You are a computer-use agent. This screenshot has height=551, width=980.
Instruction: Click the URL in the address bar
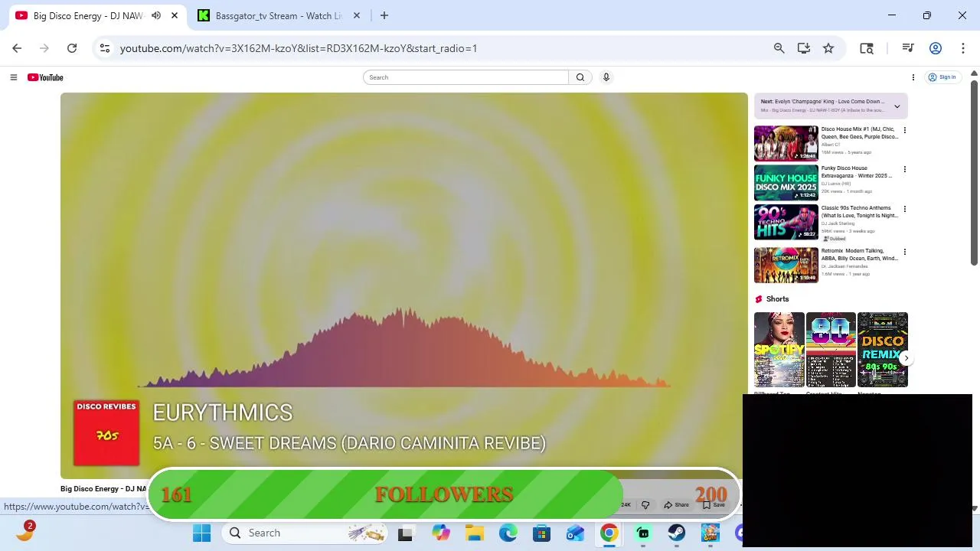pyautogui.click(x=299, y=48)
